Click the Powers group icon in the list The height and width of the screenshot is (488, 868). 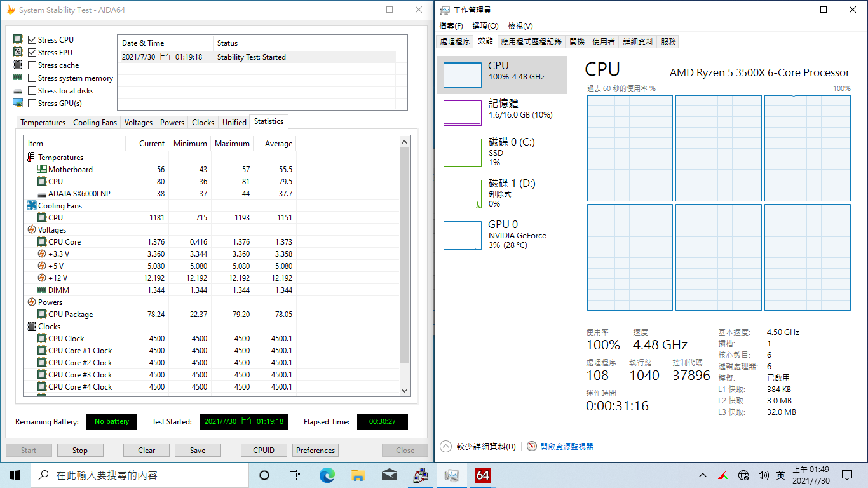coord(32,302)
